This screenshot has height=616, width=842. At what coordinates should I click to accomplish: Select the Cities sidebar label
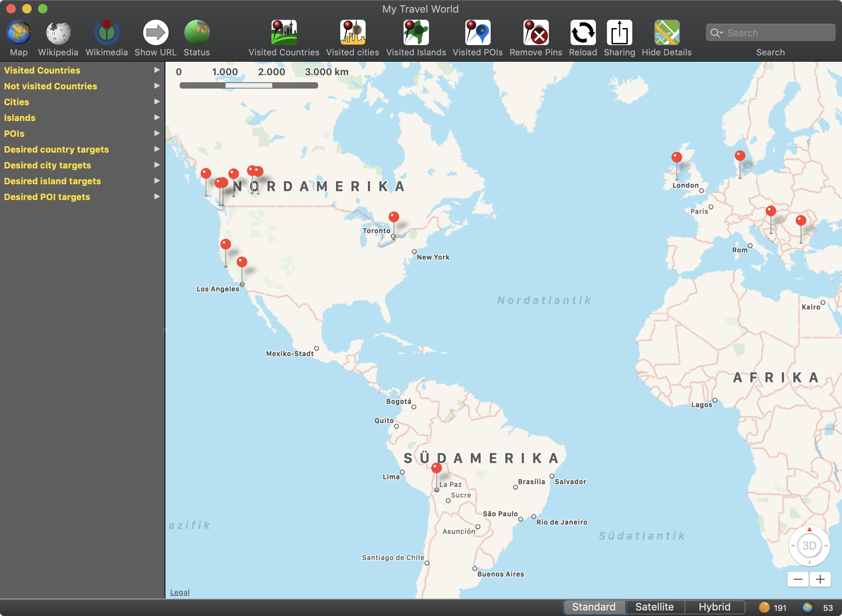[x=17, y=102]
